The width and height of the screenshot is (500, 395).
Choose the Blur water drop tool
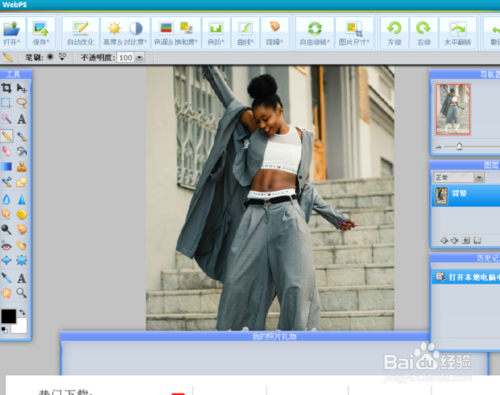point(6,199)
